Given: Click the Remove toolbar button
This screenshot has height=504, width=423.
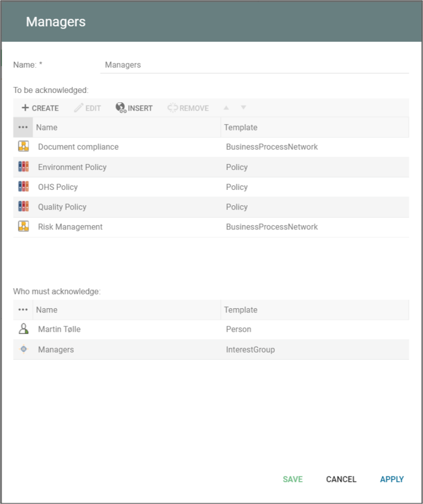Looking at the screenshot, I should 188,108.
